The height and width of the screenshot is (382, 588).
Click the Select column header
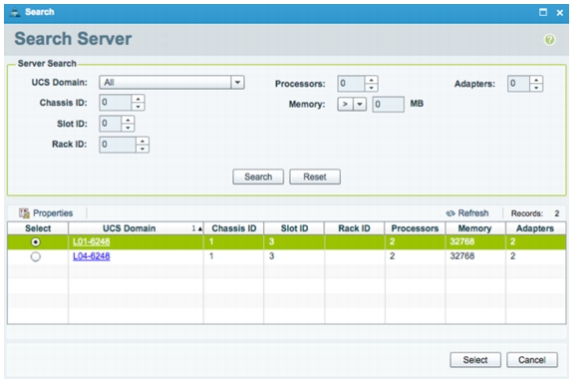pos(38,228)
